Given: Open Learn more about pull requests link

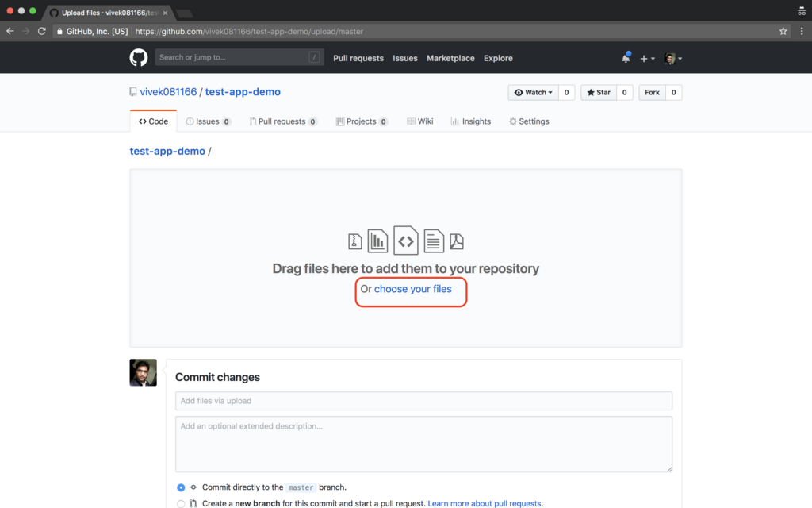Looking at the screenshot, I should (485, 503).
